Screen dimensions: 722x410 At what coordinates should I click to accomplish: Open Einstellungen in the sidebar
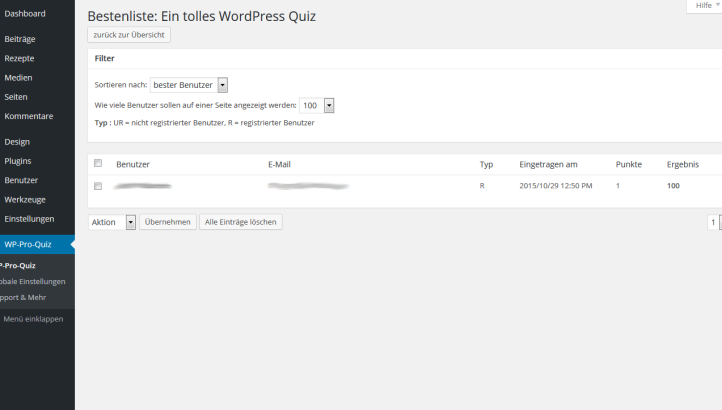point(29,219)
